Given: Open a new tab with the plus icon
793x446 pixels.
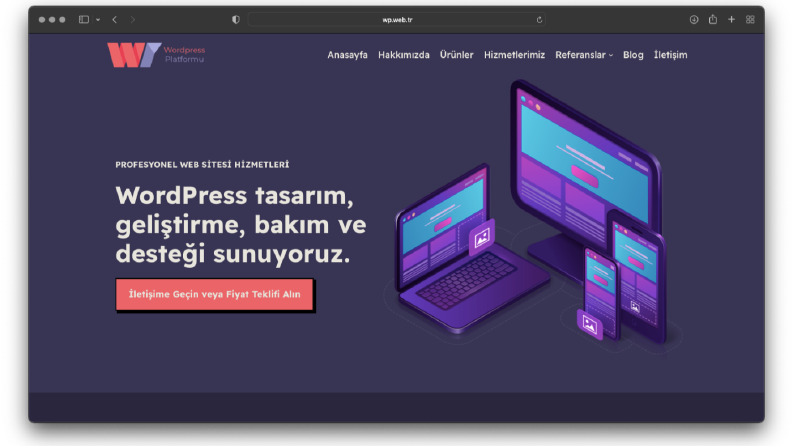Looking at the screenshot, I should click(x=731, y=20).
